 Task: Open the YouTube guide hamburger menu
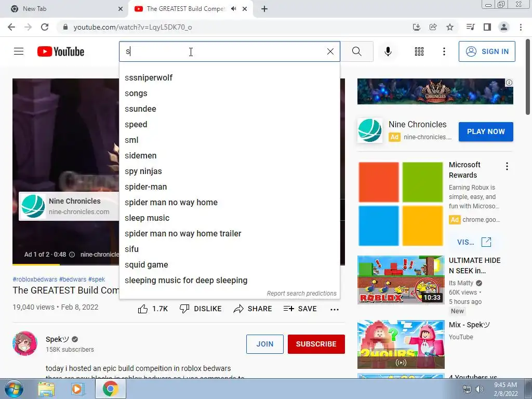click(x=19, y=51)
